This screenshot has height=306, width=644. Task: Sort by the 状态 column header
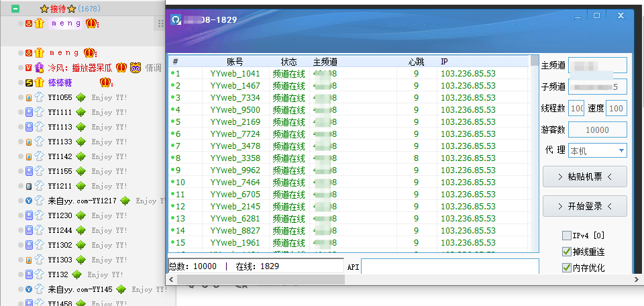click(x=288, y=62)
